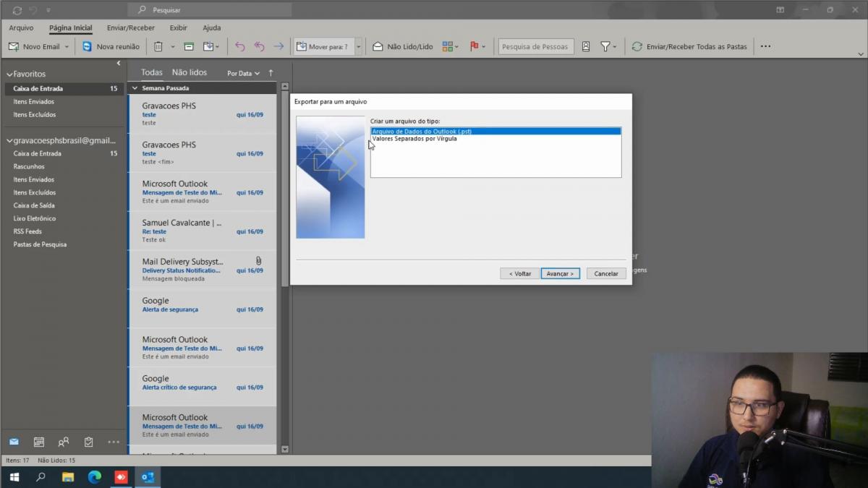Switch to the People contacts icon

coord(64,442)
